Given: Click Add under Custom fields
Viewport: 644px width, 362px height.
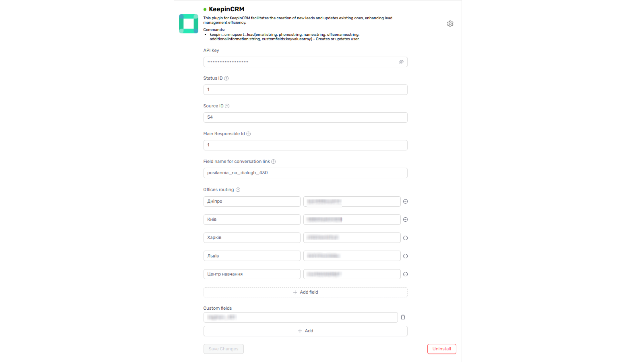Looking at the screenshot, I should pyautogui.click(x=305, y=330).
